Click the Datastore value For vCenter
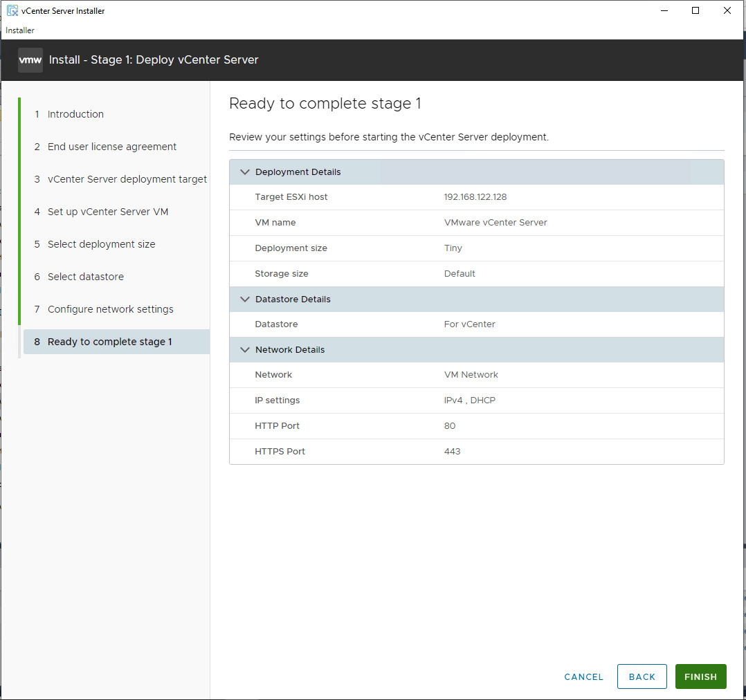 tap(470, 324)
